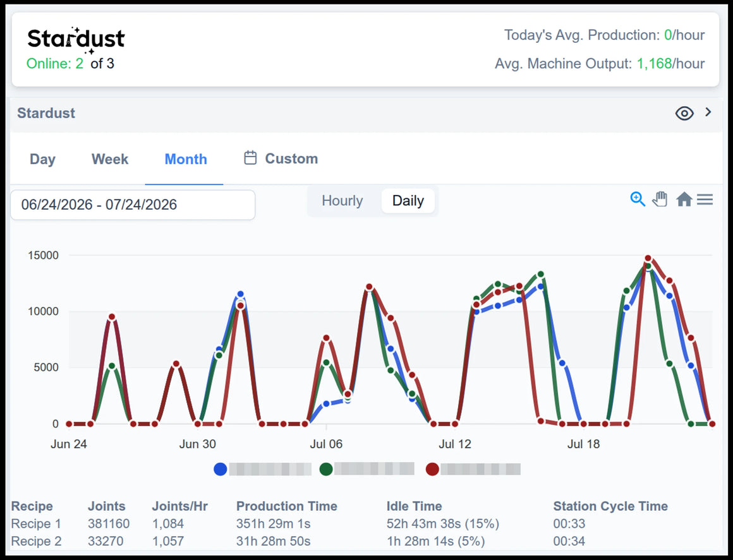The height and width of the screenshot is (560, 733).
Task: Click the Jun 24 axis label
Action: (69, 444)
